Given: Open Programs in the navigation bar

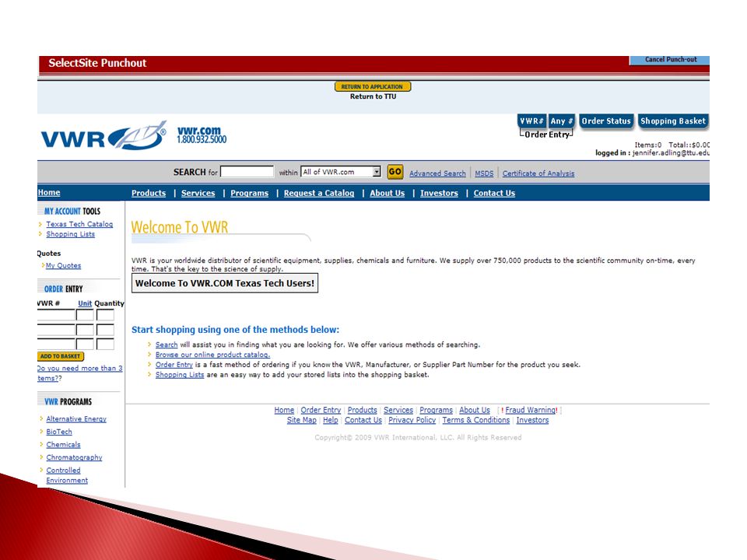Looking at the screenshot, I should 250,194.
